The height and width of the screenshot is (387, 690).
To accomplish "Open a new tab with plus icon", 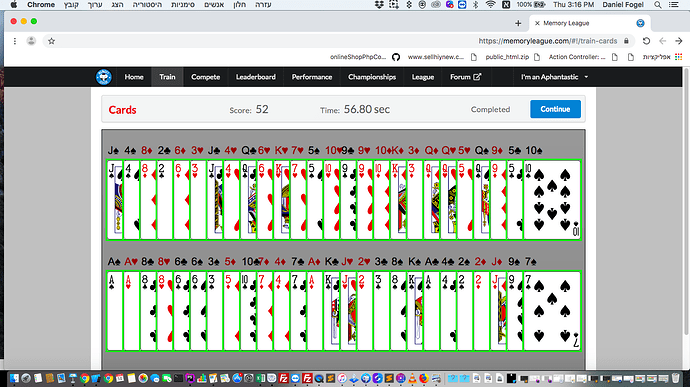I will click(518, 23).
